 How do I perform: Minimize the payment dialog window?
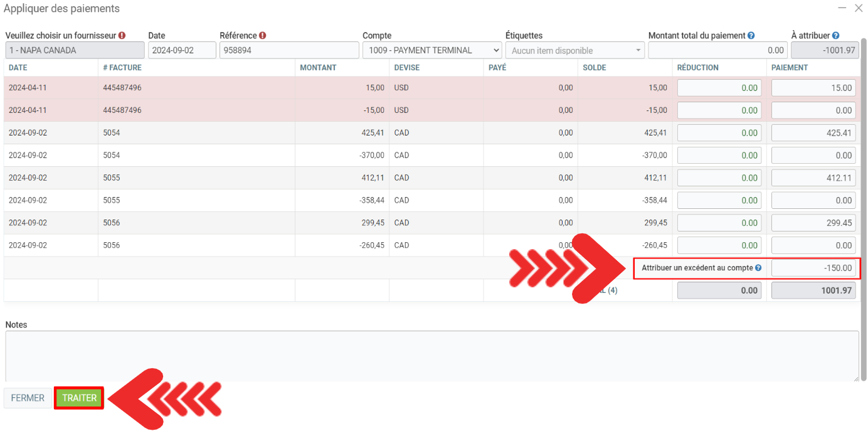[x=842, y=8]
